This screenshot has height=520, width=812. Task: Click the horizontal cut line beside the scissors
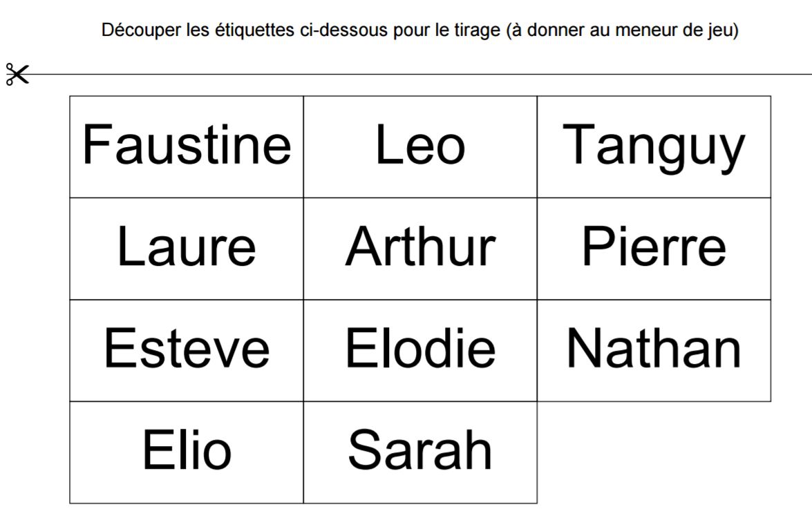pyautogui.click(x=415, y=74)
